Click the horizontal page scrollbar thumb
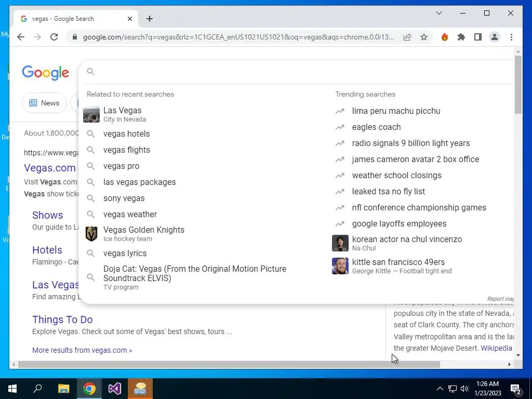Image resolution: width=532 pixels, height=399 pixels. pos(229,364)
